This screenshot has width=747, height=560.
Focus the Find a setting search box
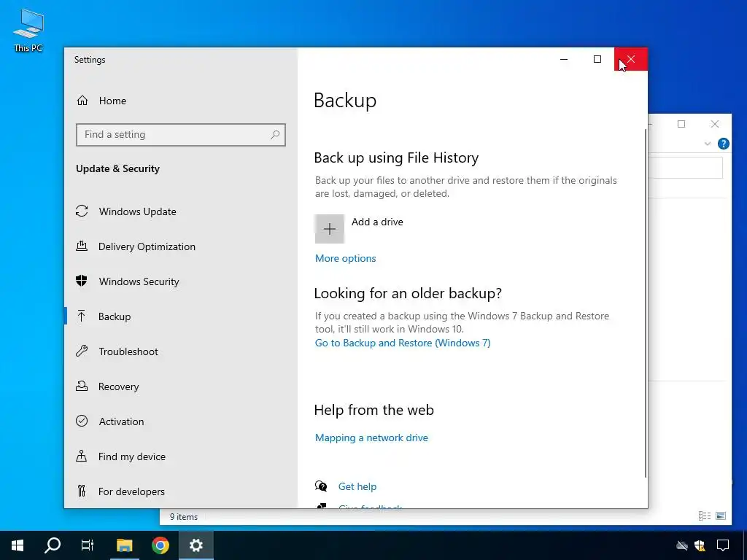click(181, 135)
